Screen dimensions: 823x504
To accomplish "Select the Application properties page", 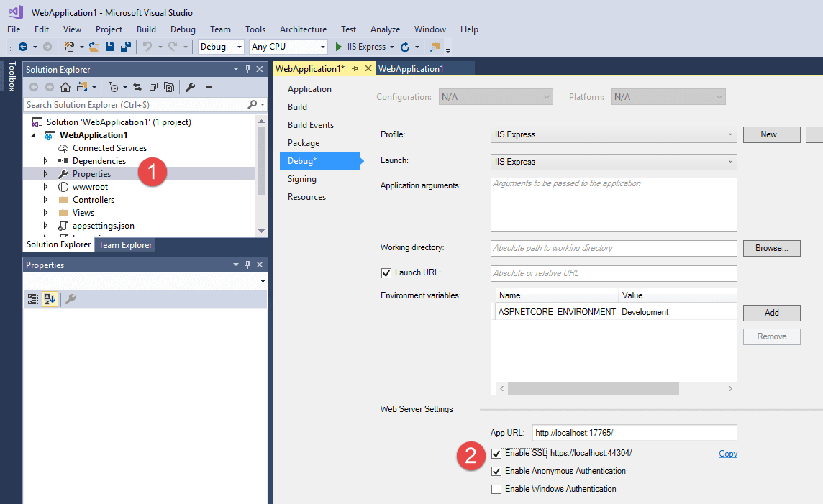I will [x=309, y=89].
